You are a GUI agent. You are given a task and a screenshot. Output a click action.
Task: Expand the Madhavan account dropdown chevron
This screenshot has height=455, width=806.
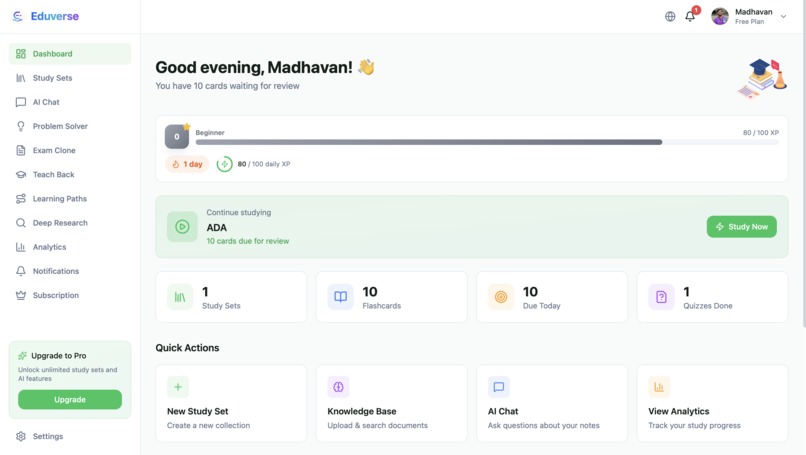tap(783, 16)
